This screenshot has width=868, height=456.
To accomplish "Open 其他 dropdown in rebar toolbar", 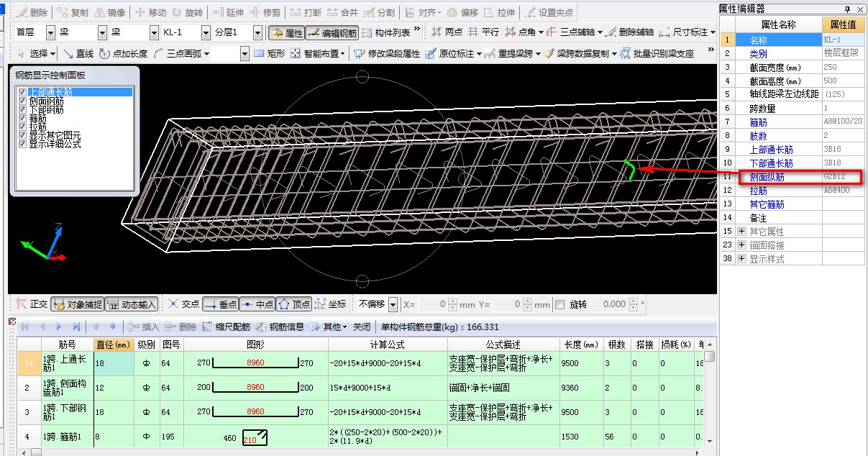I will [329, 327].
